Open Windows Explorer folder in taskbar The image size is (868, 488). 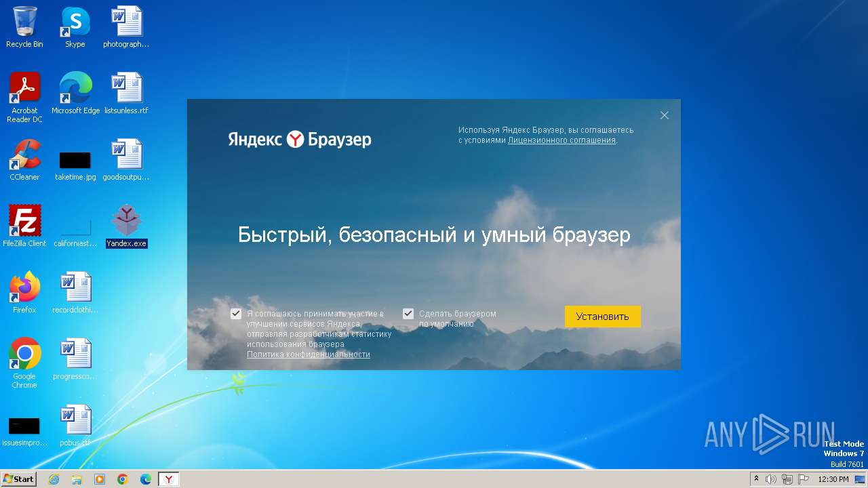(77, 479)
